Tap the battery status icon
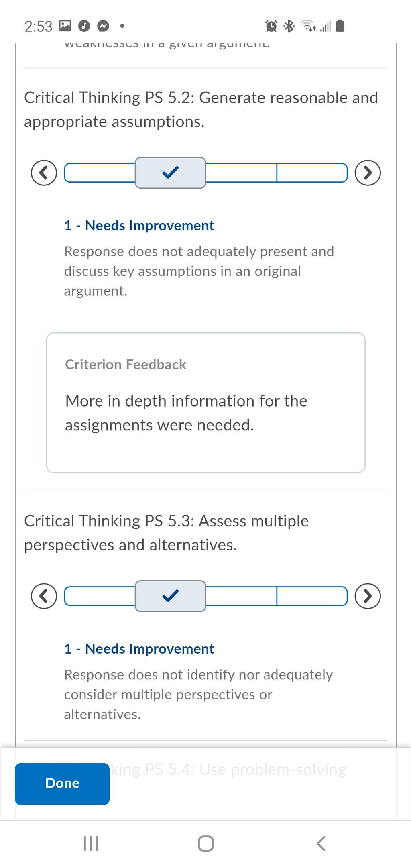This screenshot has width=411, height=868. point(340,26)
